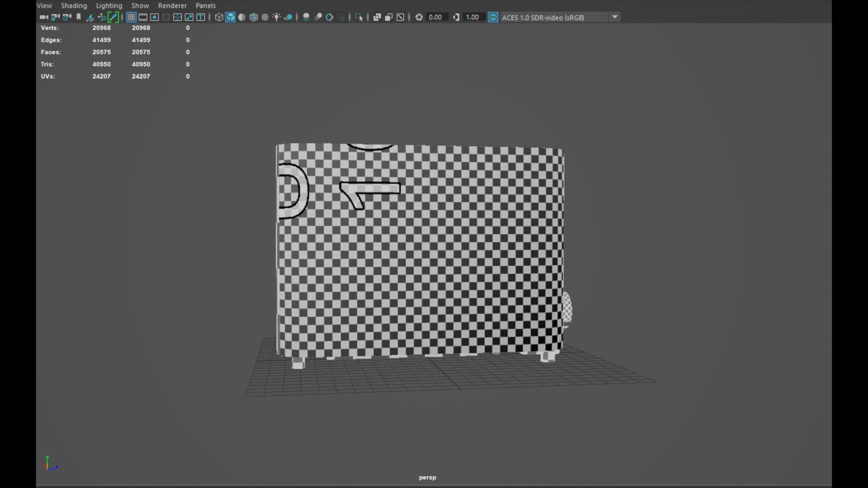
Task: Open the Renderer menu
Action: [172, 5]
